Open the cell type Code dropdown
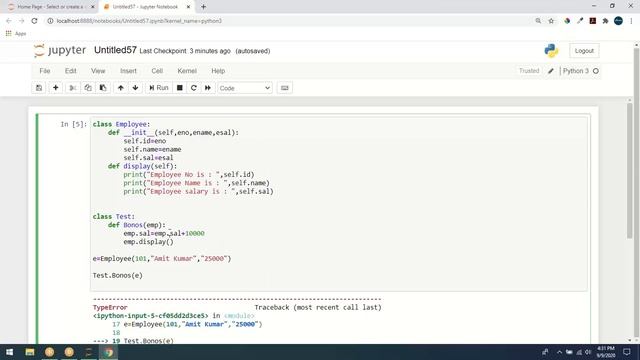 pyautogui.click(x=244, y=88)
